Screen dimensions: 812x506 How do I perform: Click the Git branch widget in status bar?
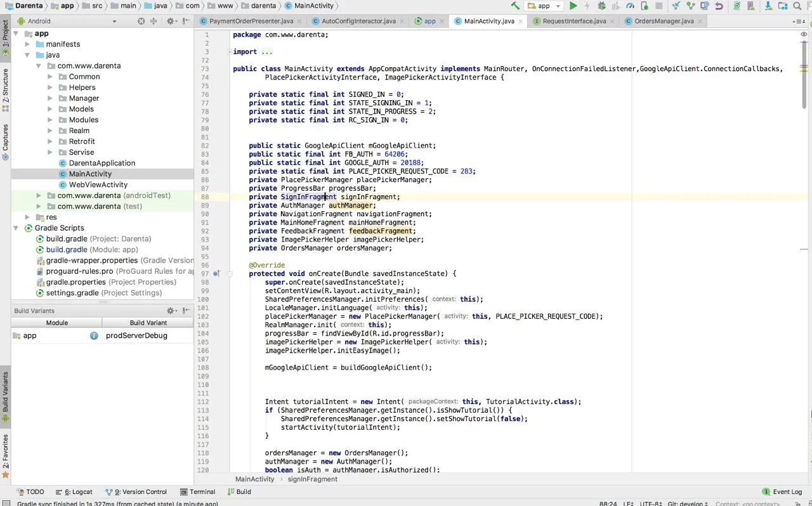[688, 503]
